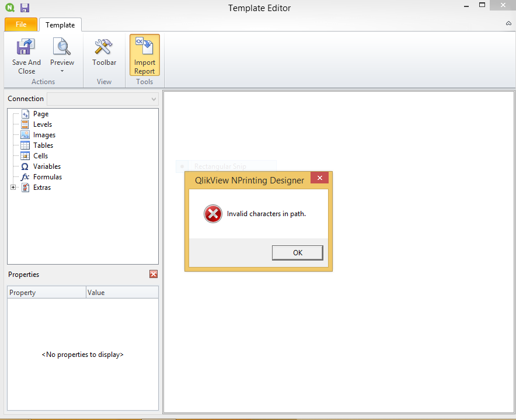Select the Cells tree label
The width and height of the screenshot is (516, 420).
click(x=40, y=156)
